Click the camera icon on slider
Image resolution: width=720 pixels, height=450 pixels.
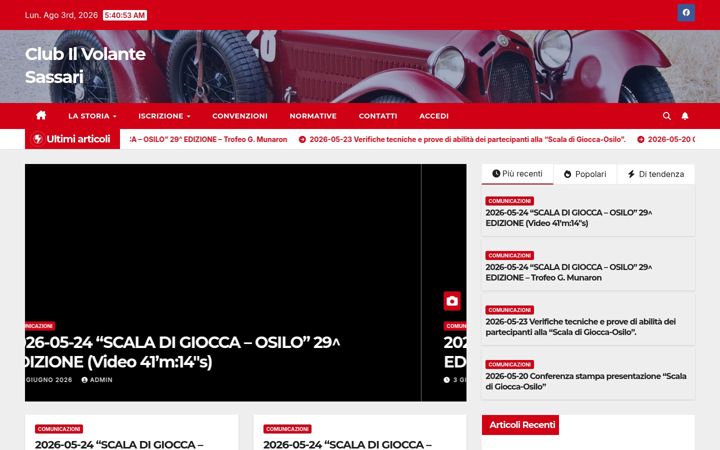(x=452, y=301)
